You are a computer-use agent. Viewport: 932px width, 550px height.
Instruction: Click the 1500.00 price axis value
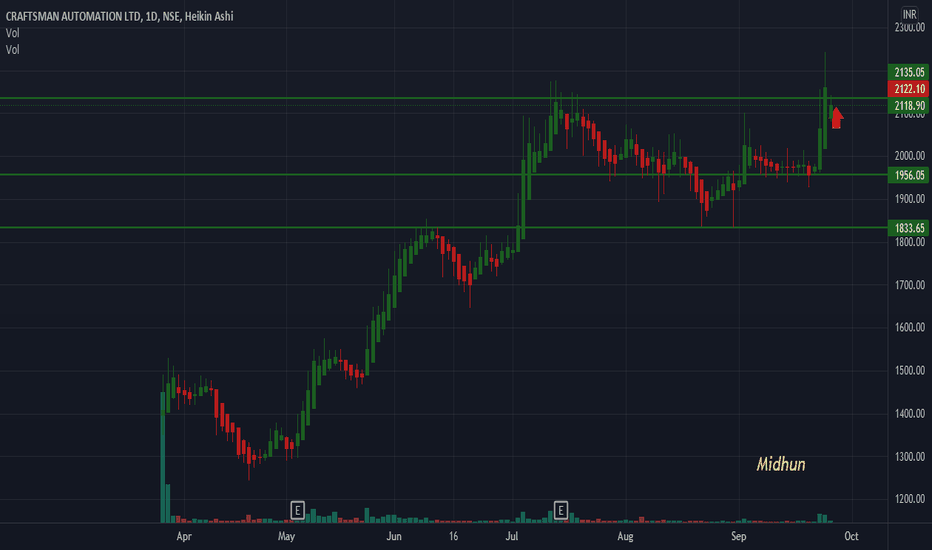tap(909, 370)
